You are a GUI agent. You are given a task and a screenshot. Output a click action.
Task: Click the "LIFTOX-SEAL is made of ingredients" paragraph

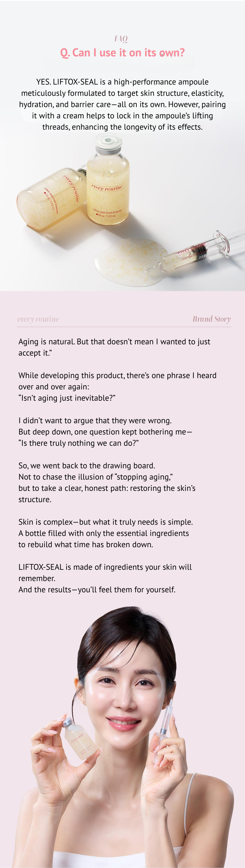click(105, 572)
